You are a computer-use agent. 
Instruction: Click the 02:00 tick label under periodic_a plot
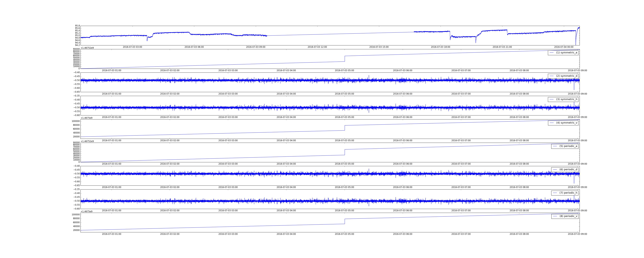tap(170, 164)
